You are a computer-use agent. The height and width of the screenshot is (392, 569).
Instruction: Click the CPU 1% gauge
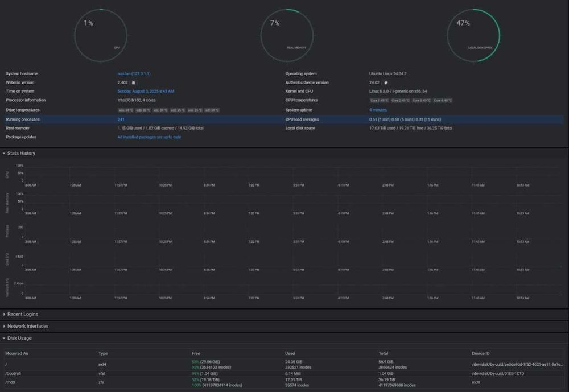pos(101,35)
